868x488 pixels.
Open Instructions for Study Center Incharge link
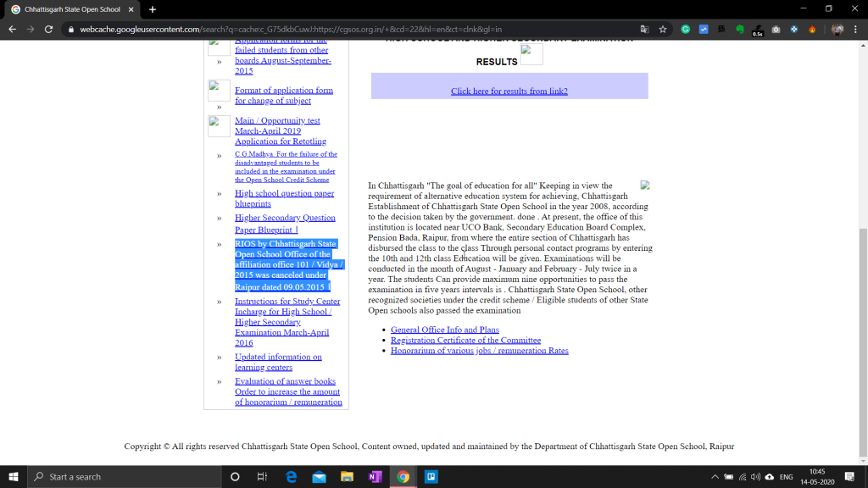click(x=287, y=321)
